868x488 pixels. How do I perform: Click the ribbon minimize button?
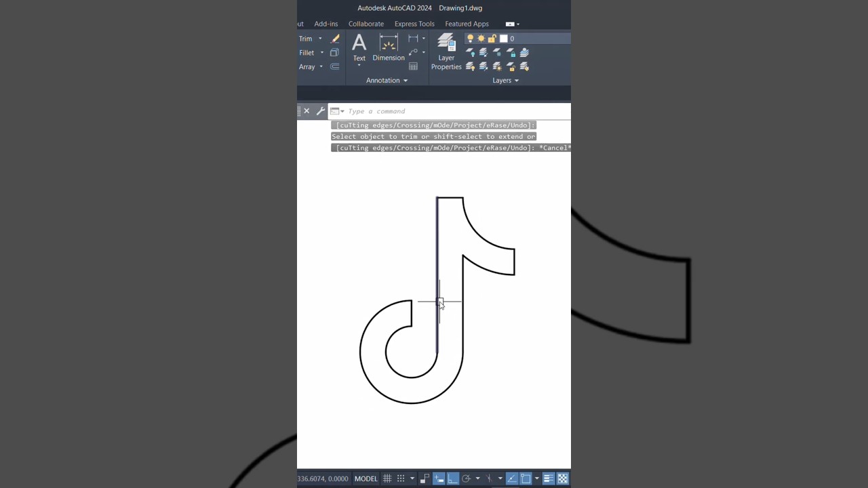click(510, 24)
